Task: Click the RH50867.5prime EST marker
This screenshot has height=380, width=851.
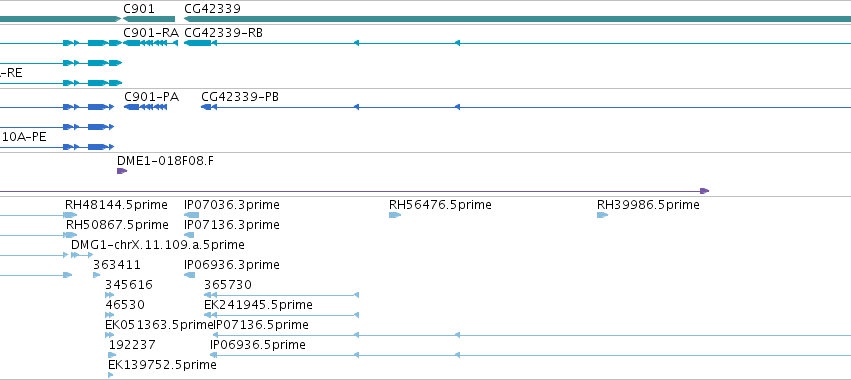Action: [71, 235]
